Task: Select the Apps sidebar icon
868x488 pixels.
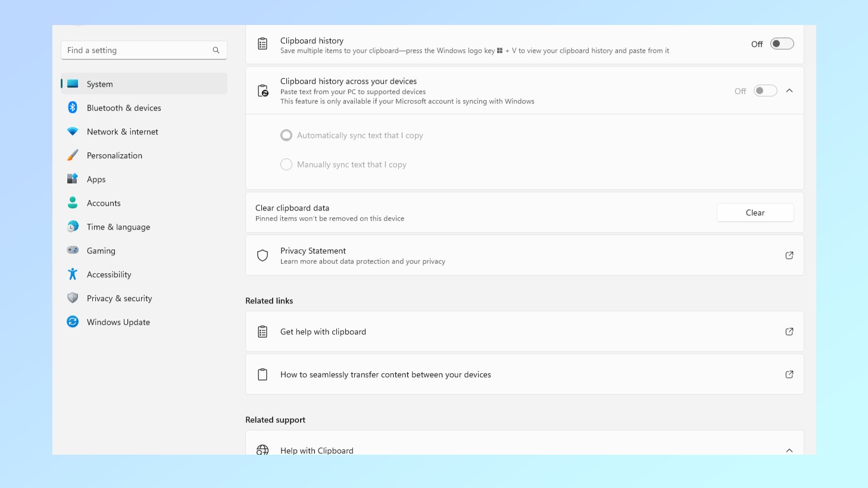Action: pyautogui.click(x=73, y=179)
